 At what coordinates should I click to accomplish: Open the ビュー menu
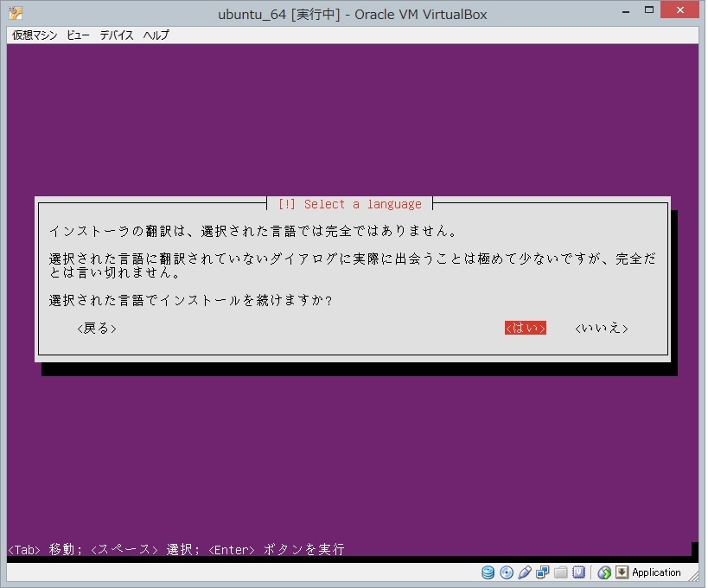point(78,35)
